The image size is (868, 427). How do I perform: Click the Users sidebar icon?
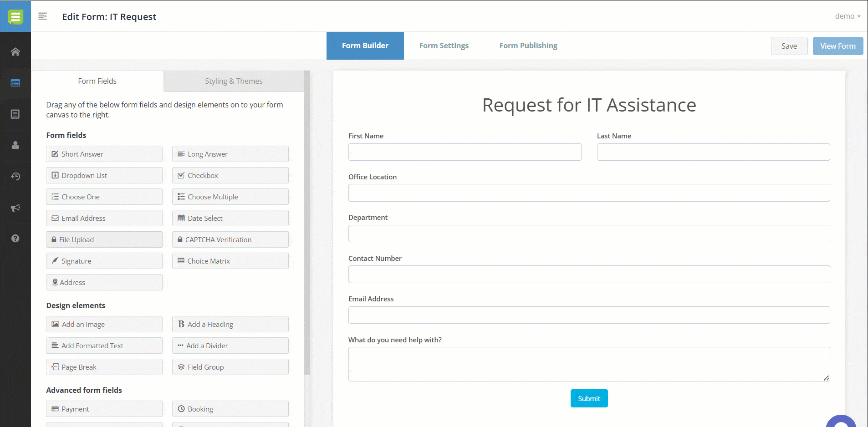15,145
